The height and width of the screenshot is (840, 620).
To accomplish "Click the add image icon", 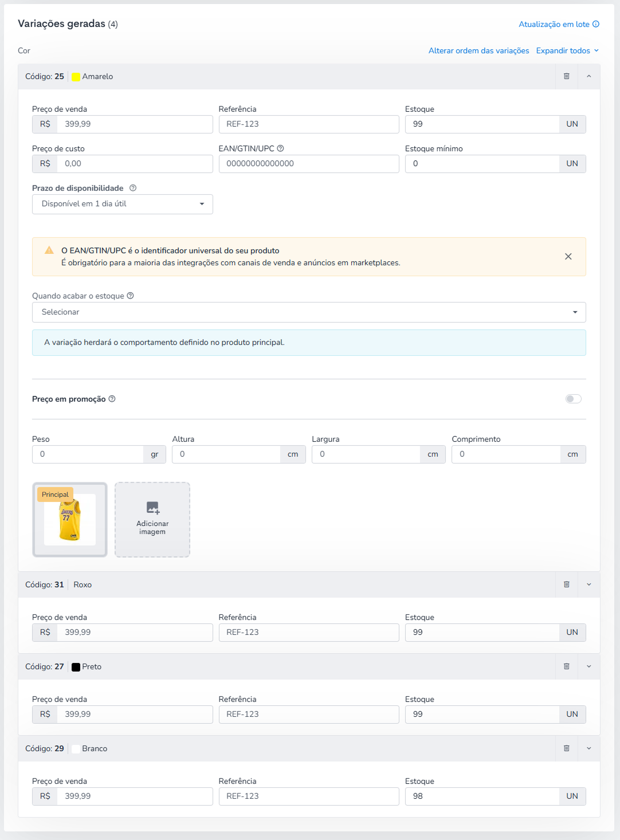I will click(x=152, y=508).
